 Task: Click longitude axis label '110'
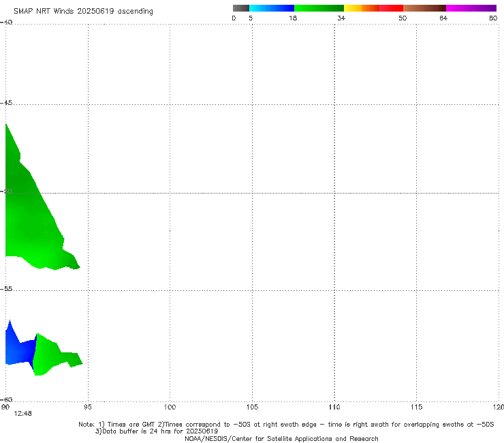[x=334, y=407]
